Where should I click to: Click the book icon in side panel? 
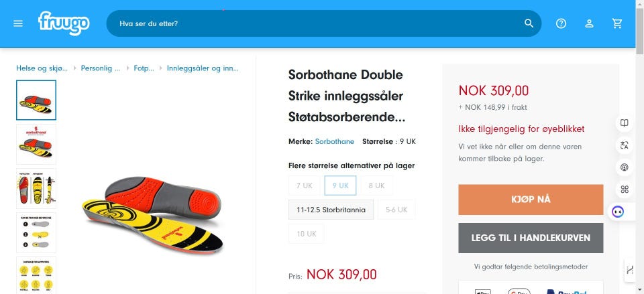coord(625,123)
